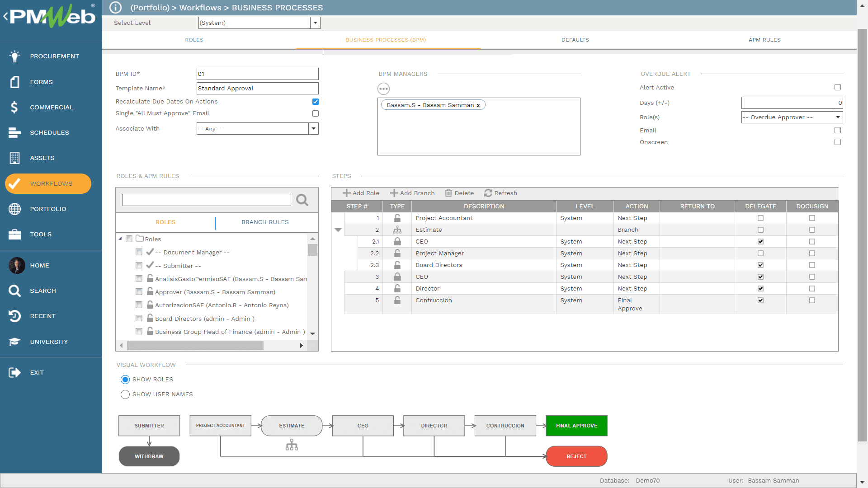Click the Delete trash icon
This screenshot has width=868, height=488.
tap(448, 193)
